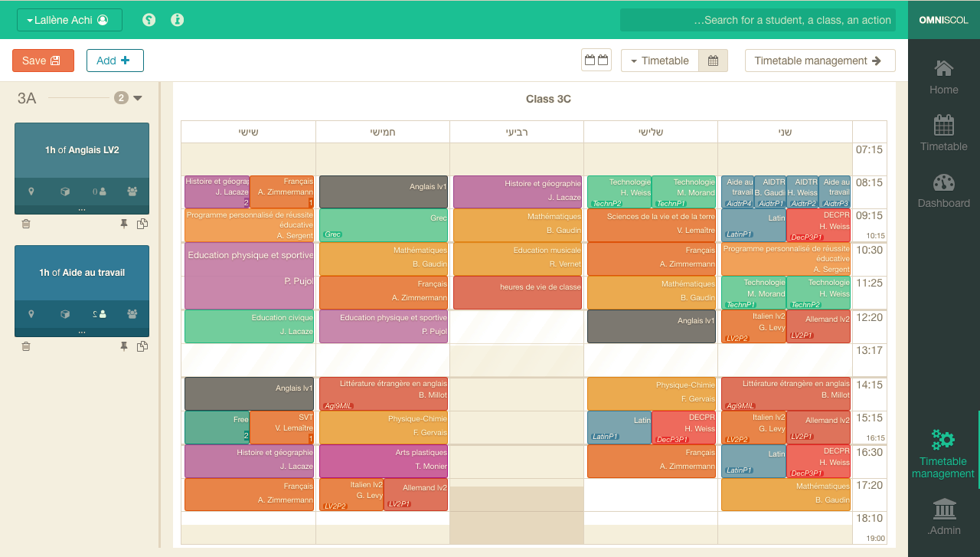980x557 pixels.
Task: Open the info icon in top bar
Action: (x=177, y=20)
